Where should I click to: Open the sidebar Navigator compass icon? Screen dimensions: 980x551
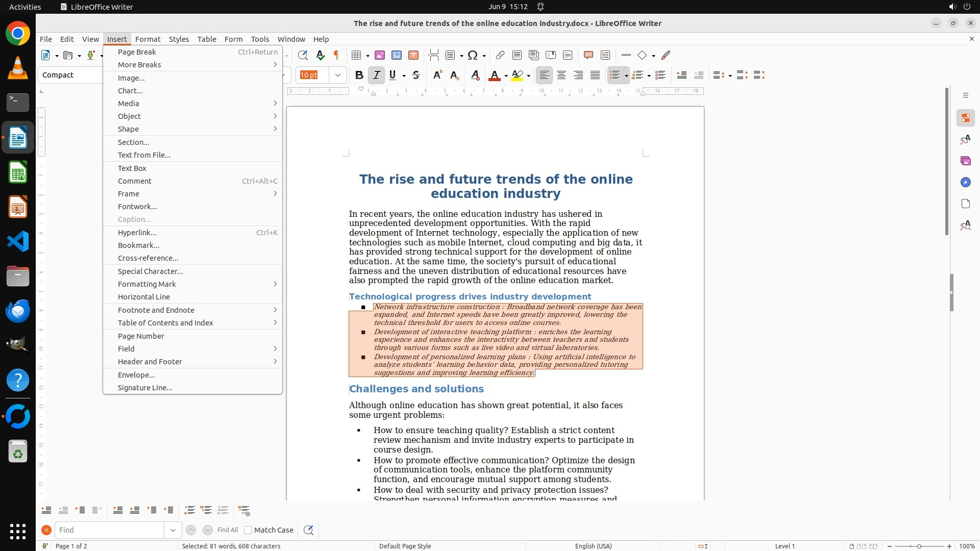[965, 182]
